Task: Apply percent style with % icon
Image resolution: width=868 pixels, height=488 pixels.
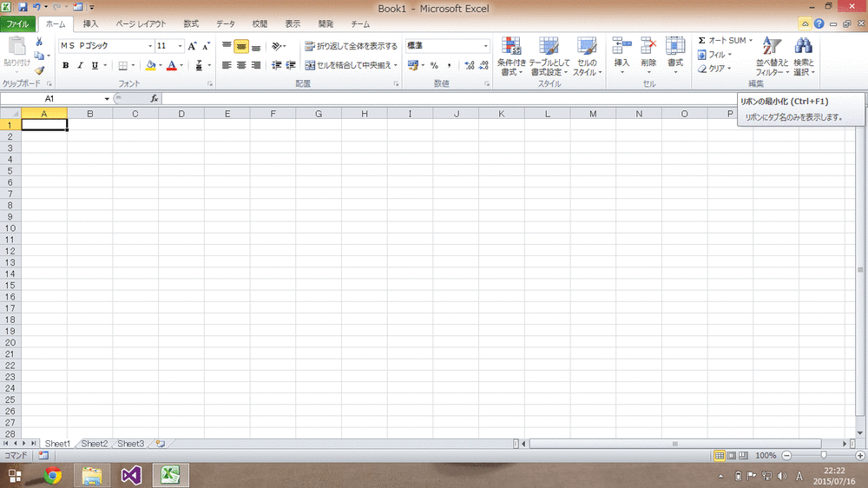Action: [434, 65]
